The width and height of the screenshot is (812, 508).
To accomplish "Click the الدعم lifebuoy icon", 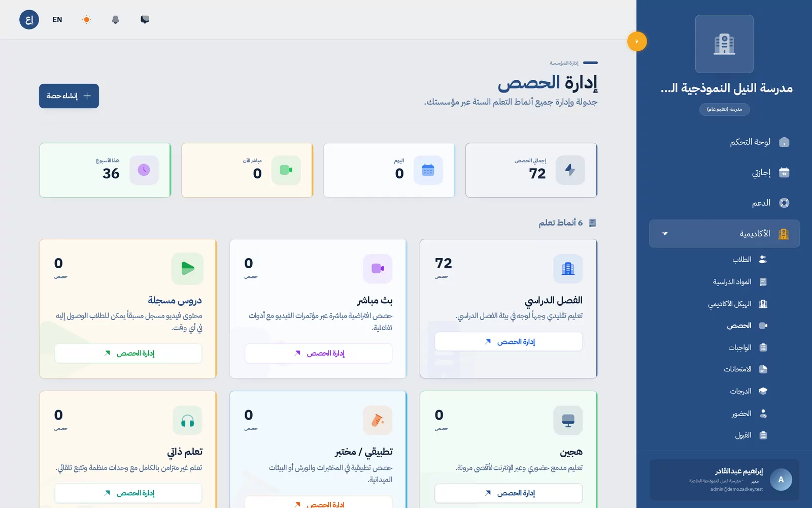I will click(x=784, y=203).
